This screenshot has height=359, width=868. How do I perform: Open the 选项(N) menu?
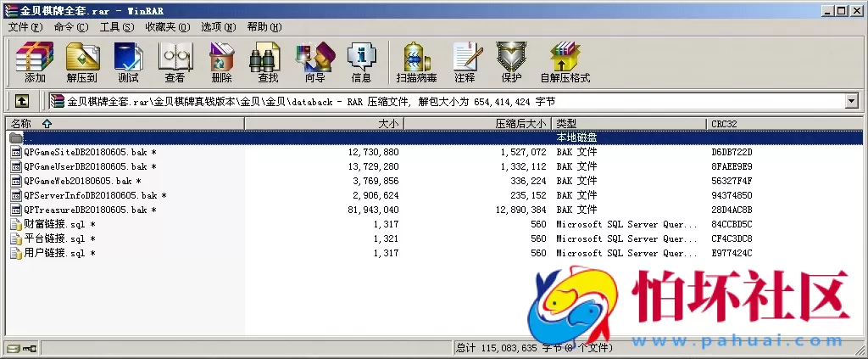point(218,27)
